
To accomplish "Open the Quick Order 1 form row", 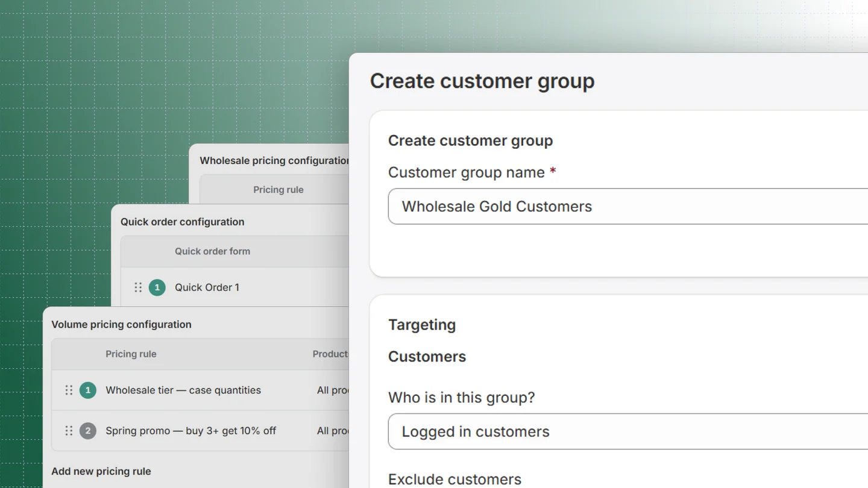I will coord(235,287).
